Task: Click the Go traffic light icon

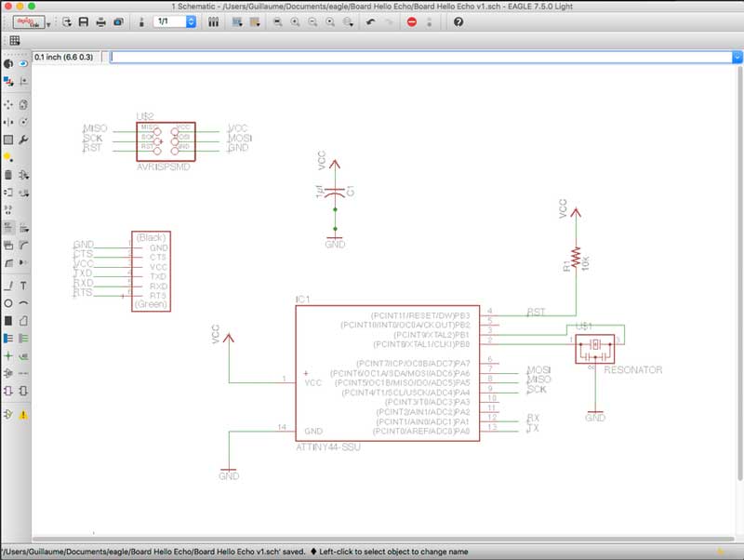Action: click(430, 21)
